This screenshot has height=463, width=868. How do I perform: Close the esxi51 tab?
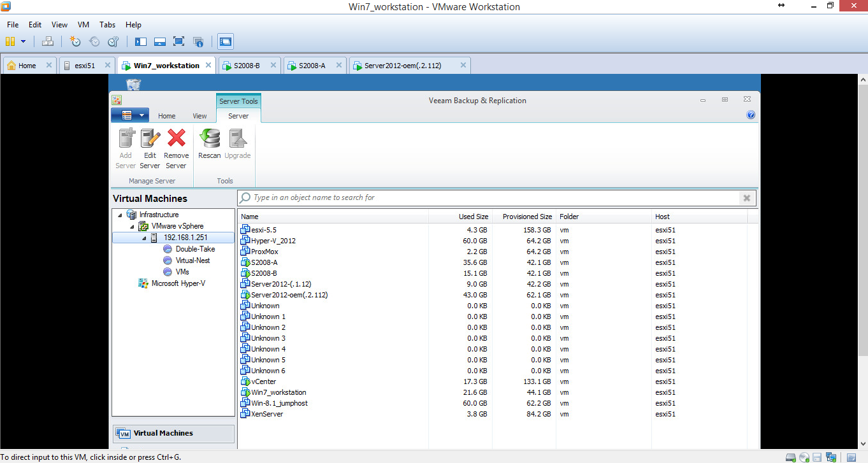point(107,65)
